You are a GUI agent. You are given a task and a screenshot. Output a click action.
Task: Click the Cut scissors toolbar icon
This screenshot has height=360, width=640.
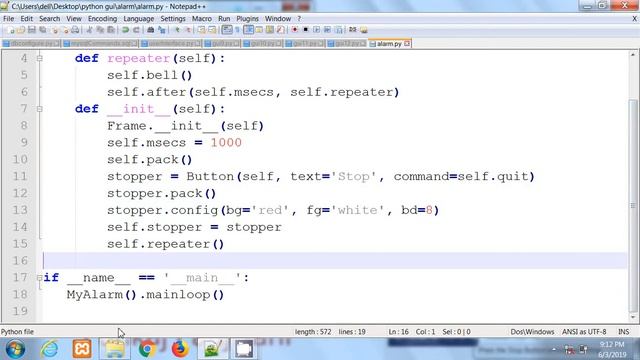click(x=89, y=30)
